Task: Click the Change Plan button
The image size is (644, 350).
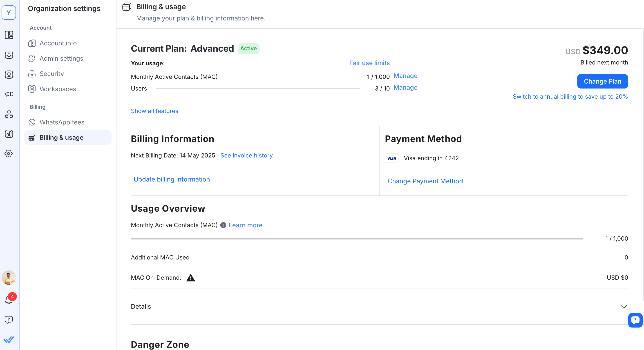Action: (602, 82)
